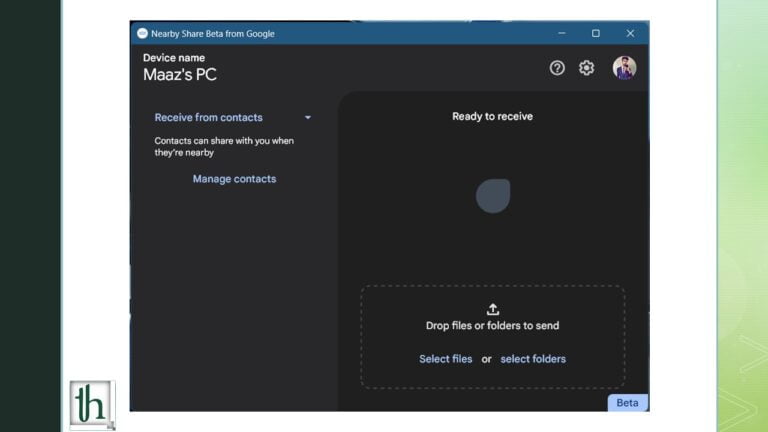The height and width of the screenshot is (432, 768).
Task: Maximize the Nearby Share window
Action: (596, 33)
